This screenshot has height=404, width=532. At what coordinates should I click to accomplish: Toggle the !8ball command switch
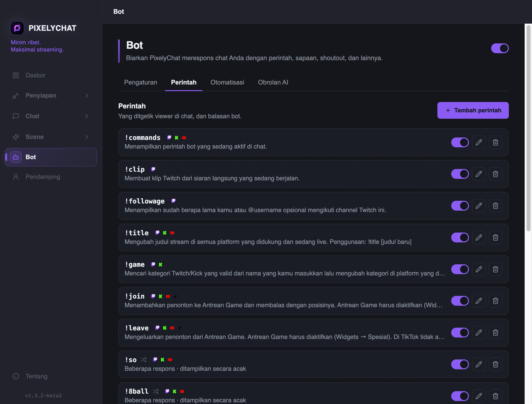coord(460,396)
